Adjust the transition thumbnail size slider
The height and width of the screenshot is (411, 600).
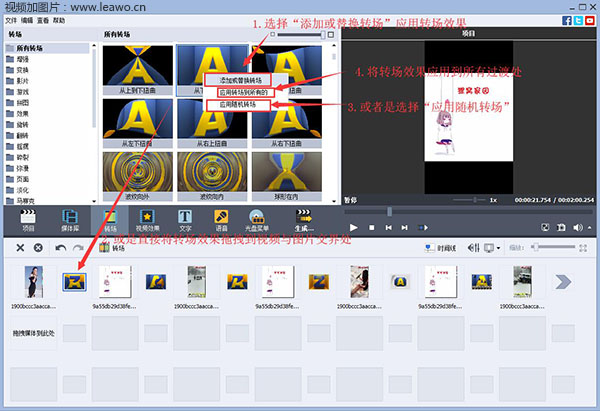[323, 35]
